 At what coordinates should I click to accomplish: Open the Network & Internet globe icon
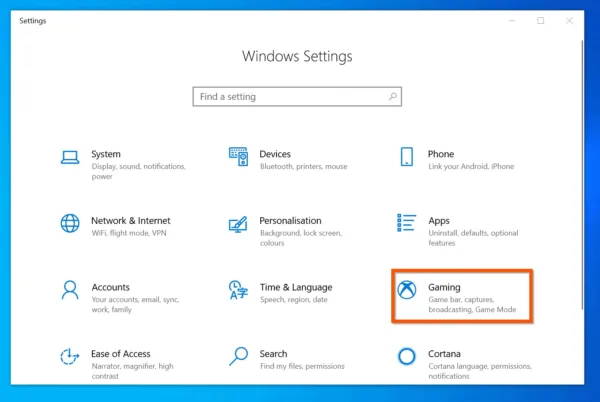coord(70,223)
